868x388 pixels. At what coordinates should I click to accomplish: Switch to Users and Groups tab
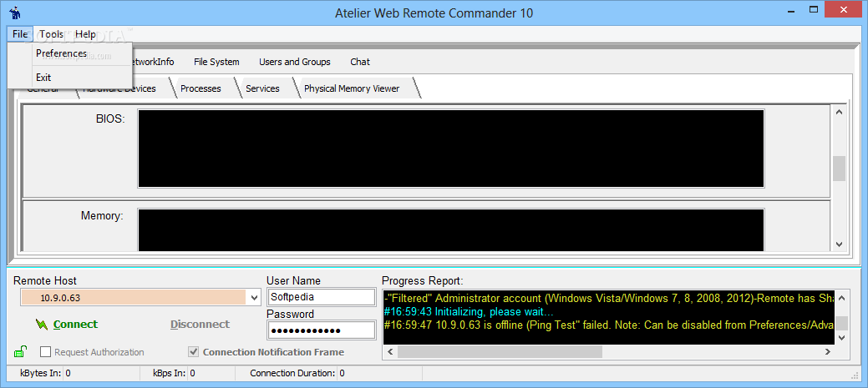(295, 62)
